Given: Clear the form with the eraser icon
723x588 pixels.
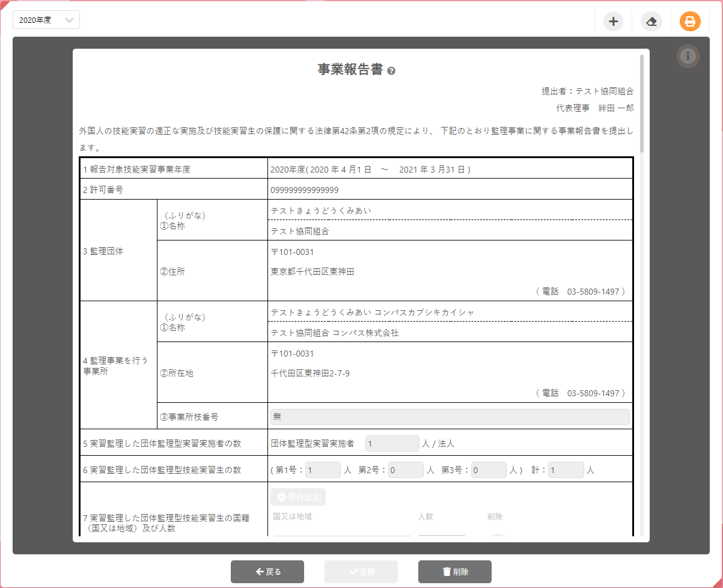Looking at the screenshot, I should click(651, 21).
